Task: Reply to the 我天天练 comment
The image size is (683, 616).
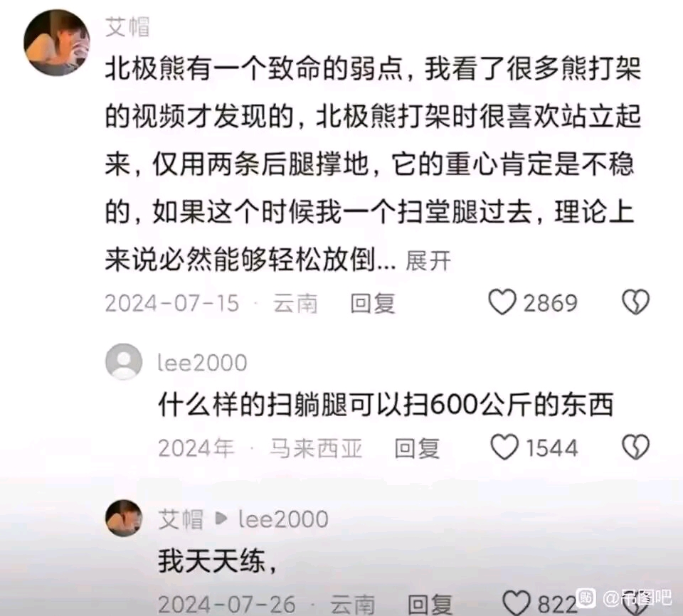Action: coord(430,605)
